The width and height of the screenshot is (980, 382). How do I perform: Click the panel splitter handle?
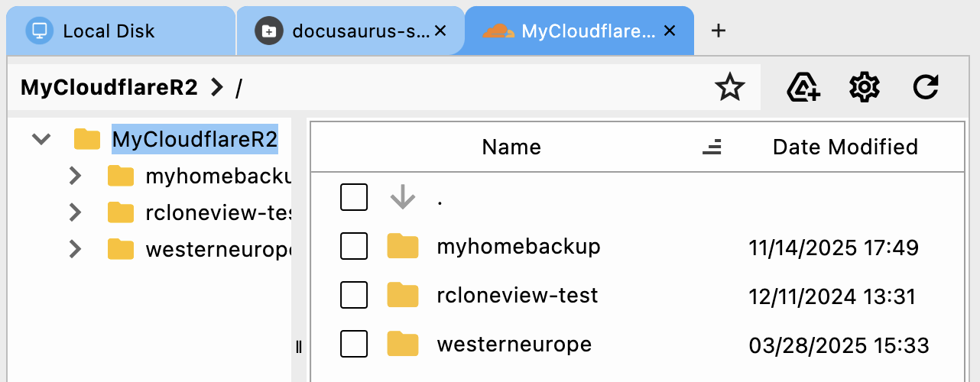299,348
